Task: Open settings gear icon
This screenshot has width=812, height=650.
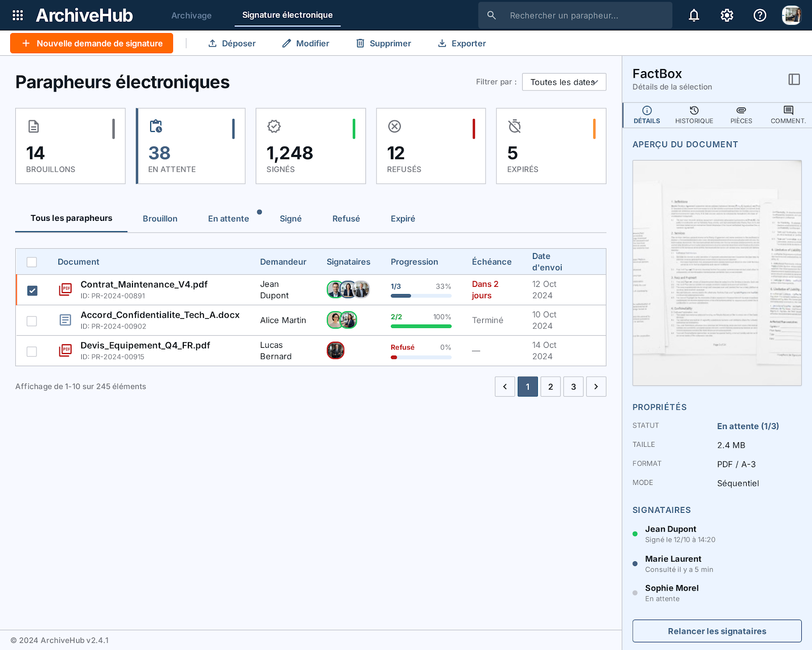Action: click(727, 15)
